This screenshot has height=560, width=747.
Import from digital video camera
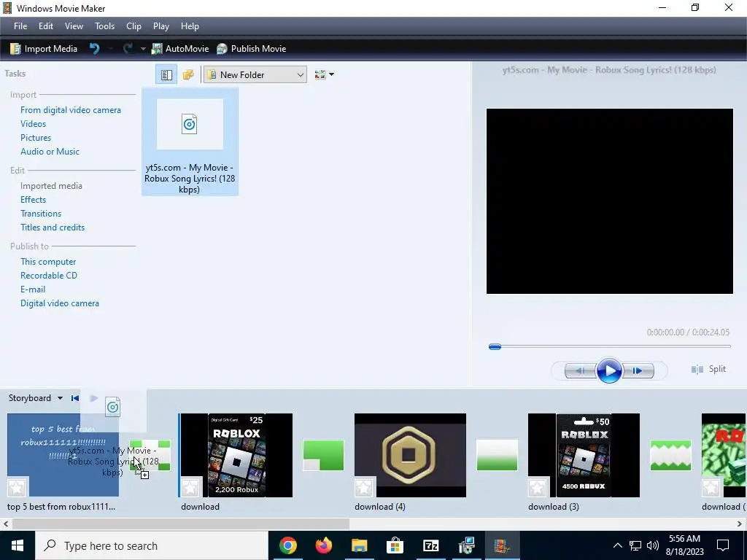pyautogui.click(x=71, y=110)
